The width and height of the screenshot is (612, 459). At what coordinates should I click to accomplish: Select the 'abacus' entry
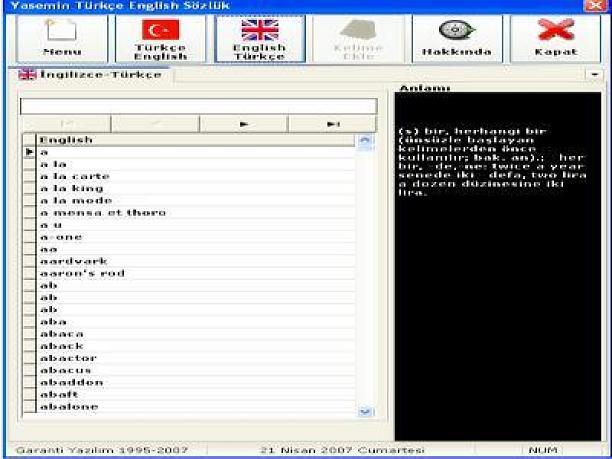point(195,370)
